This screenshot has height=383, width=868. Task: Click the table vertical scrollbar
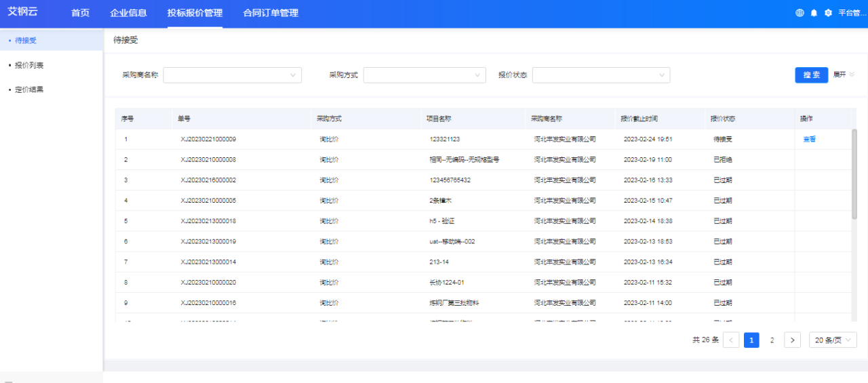[854, 174]
